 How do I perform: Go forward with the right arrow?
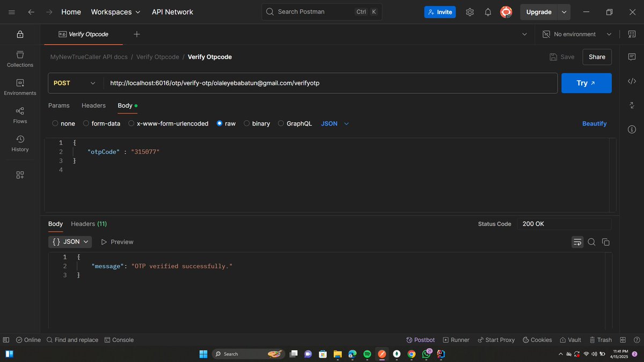pos(49,12)
